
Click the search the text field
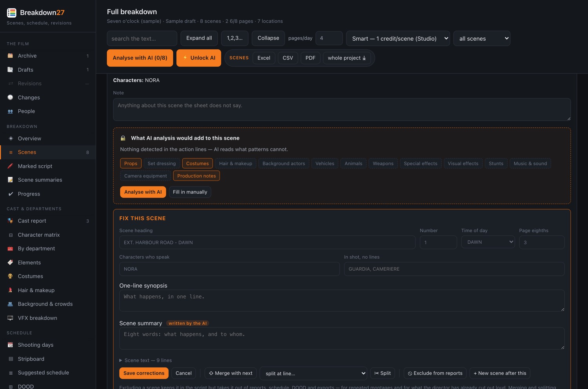pyautogui.click(x=142, y=38)
